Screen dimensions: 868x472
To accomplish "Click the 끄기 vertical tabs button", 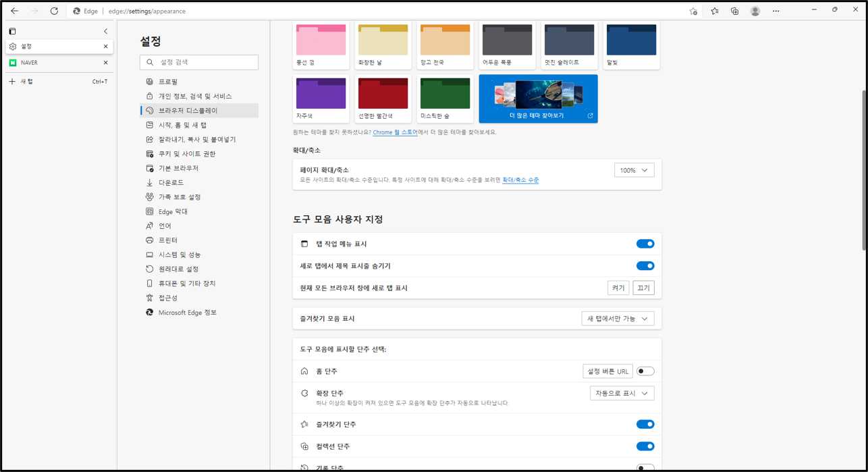I will (x=644, y=288).
